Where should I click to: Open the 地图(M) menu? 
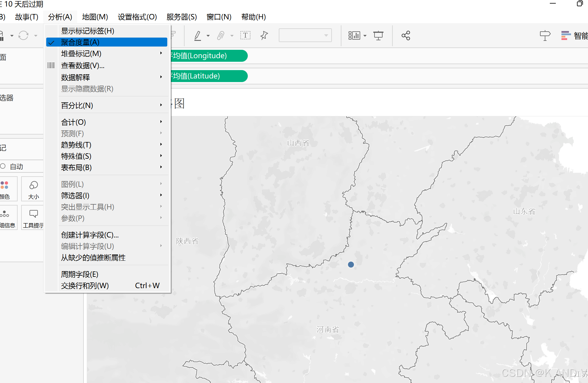[x=95, y=17]
